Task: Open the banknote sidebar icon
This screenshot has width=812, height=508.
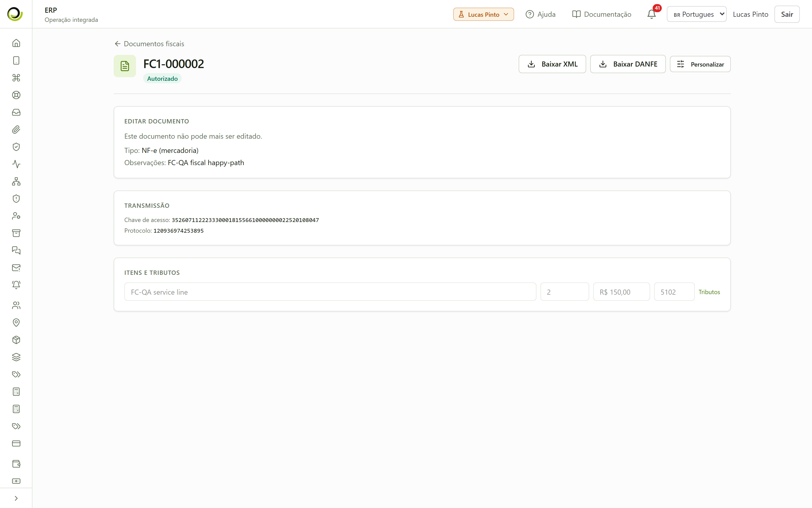Action: [16, 481]
